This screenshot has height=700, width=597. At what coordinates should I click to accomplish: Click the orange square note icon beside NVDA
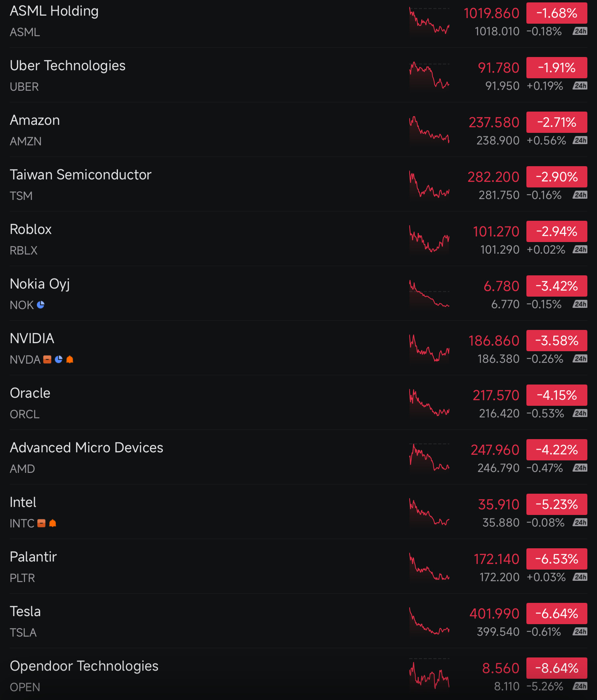point(47,359)
